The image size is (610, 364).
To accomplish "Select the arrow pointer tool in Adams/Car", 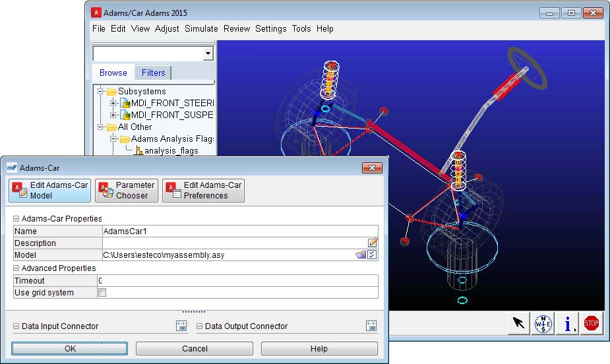I will coord(518,323).
